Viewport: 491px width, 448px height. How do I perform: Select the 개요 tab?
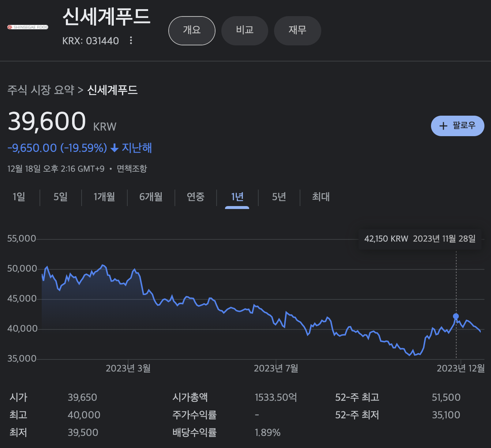[192, 30]
